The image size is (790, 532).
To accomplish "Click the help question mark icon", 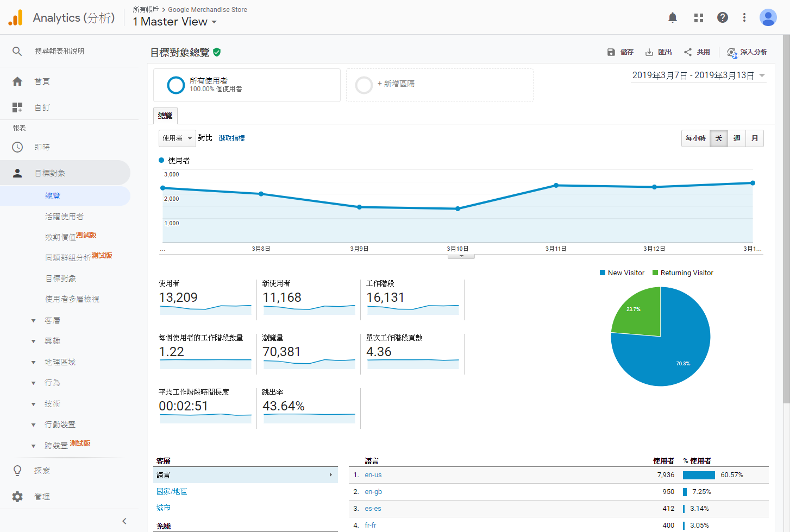I will point(722,18).
